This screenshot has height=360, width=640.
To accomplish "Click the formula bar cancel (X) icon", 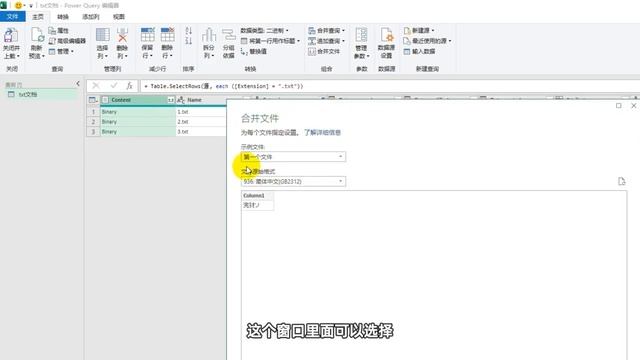I will point(96,86).
